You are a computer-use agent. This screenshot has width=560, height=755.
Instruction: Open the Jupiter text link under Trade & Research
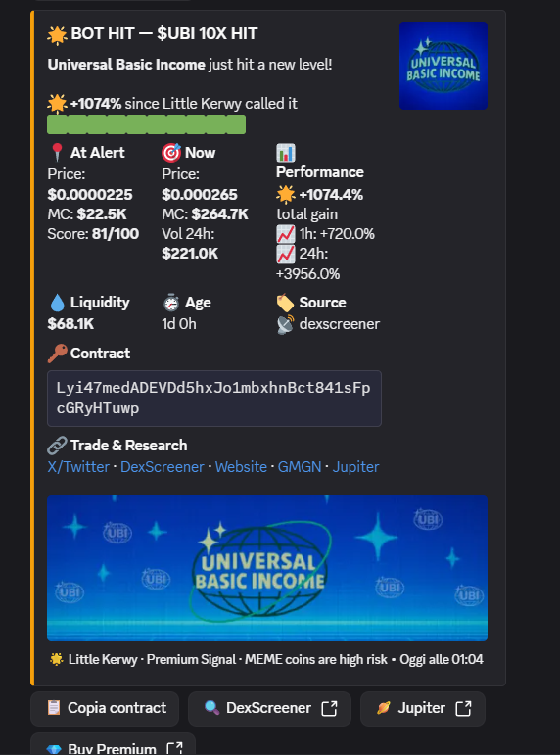point(355,467)
